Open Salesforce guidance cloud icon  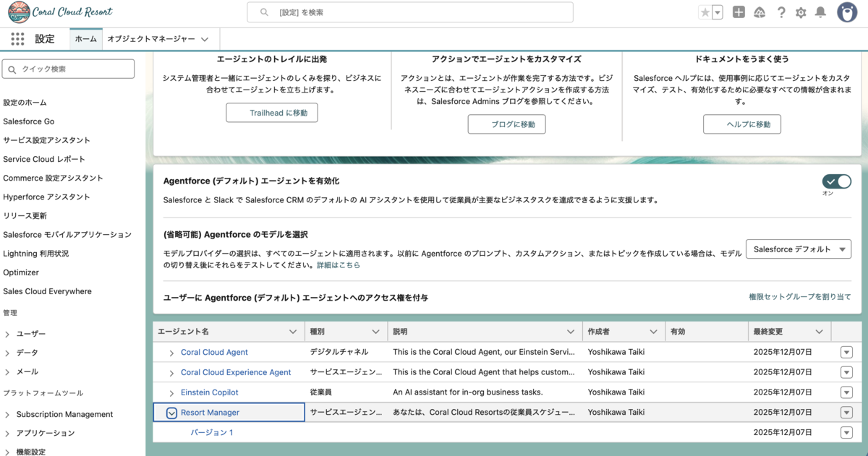click(759, 12)
